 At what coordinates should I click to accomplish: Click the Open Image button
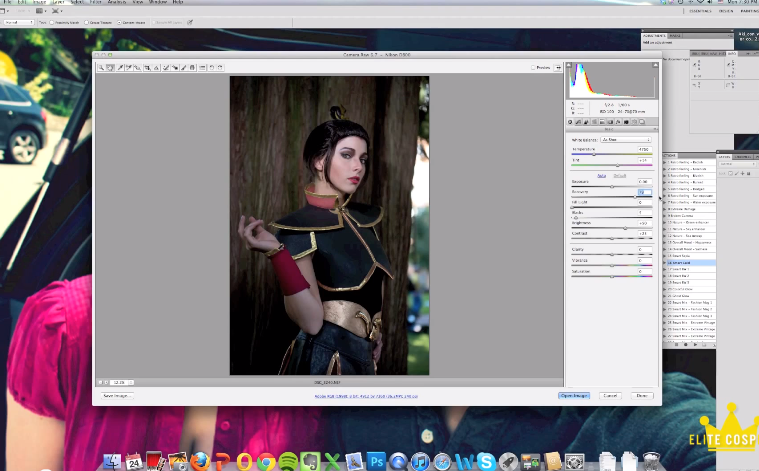pyautogui.click(x=574, y=395)
